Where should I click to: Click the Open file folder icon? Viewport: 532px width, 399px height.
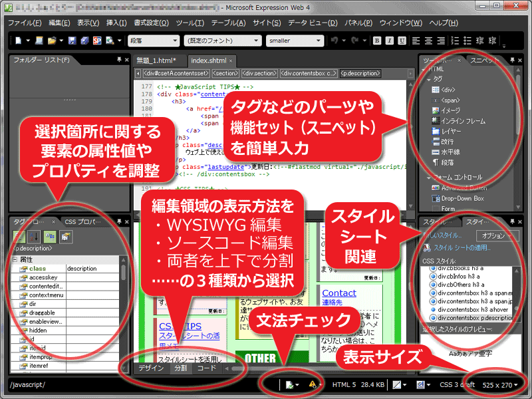pos(52,41)
